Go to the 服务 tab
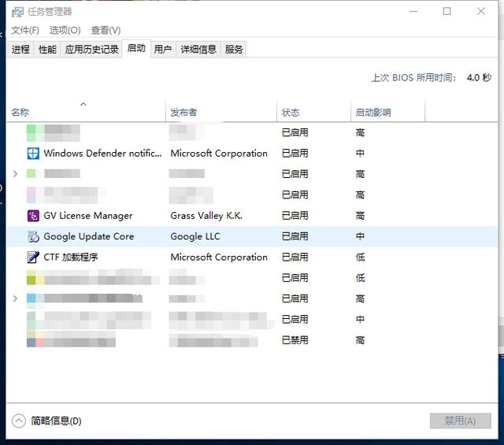 234,50
